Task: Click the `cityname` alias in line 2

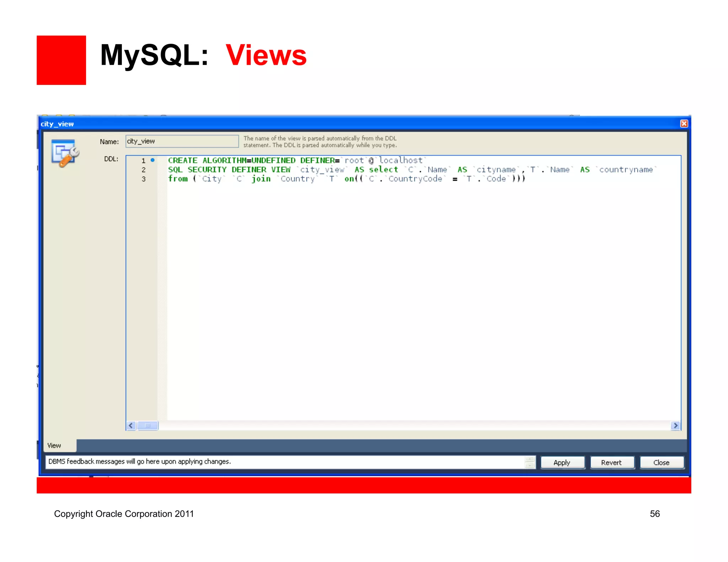Action: click(x=496, y=170)
